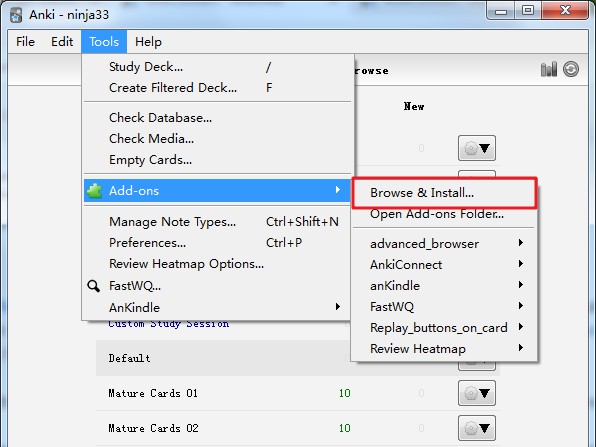
Task: Open gear options for Mature Cards 01
Action: 477,393
